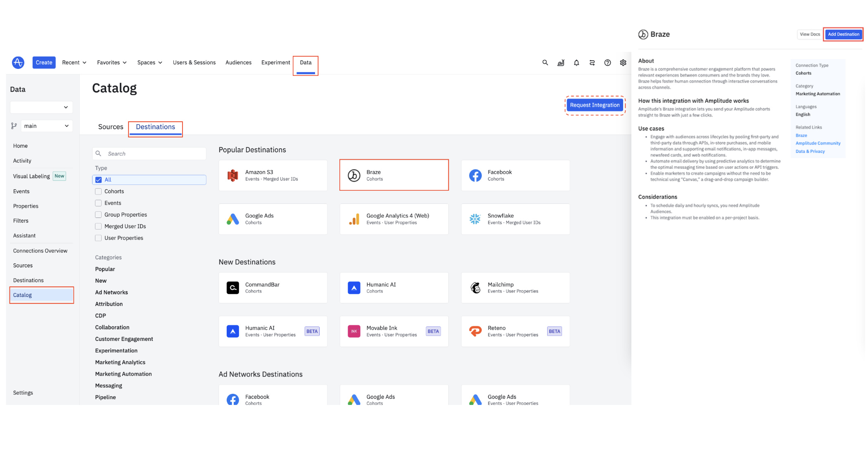The image size is (868, 473).
Task: Select the Attribution category
Action: 109,304
